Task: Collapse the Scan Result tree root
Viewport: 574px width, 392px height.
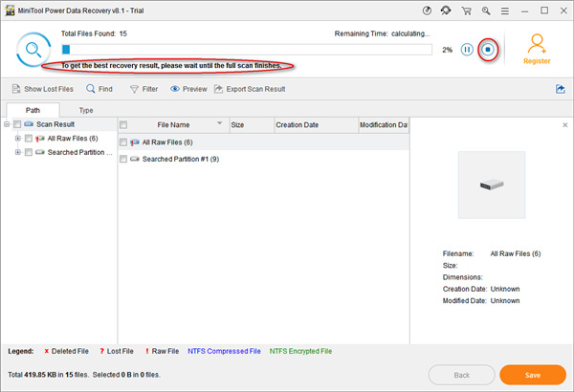Action: click(7, 125)
